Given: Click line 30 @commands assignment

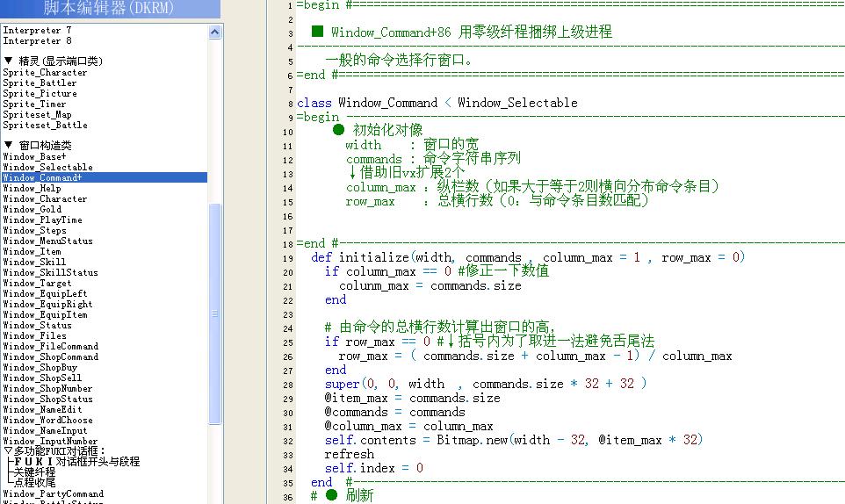Looking at the screenshot, I should 394,412.
